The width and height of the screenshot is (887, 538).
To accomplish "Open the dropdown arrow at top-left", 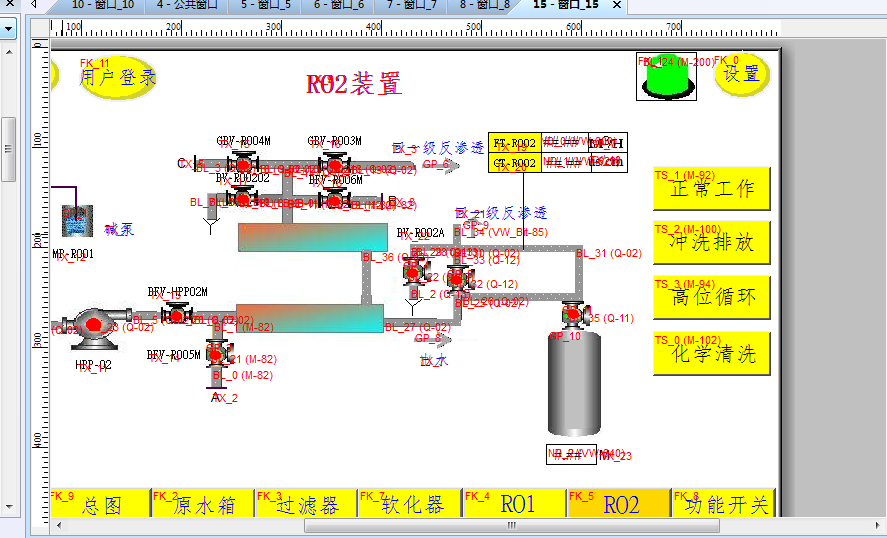I will (x=9, y=29).
